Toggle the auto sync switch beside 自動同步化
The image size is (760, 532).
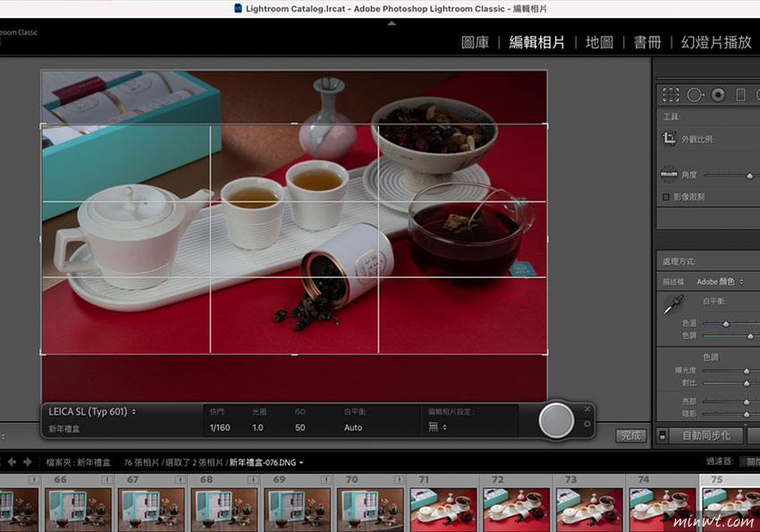point(662,435)
